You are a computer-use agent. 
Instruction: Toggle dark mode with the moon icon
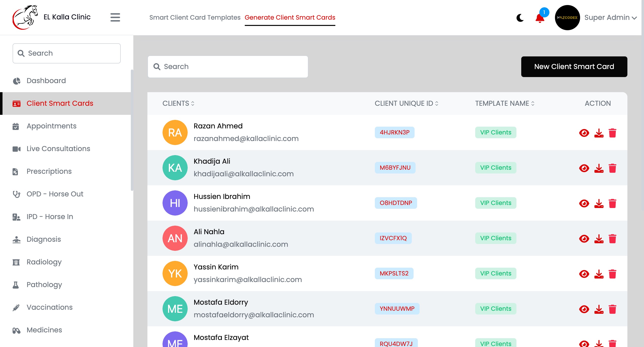click(x=520, y=18)
